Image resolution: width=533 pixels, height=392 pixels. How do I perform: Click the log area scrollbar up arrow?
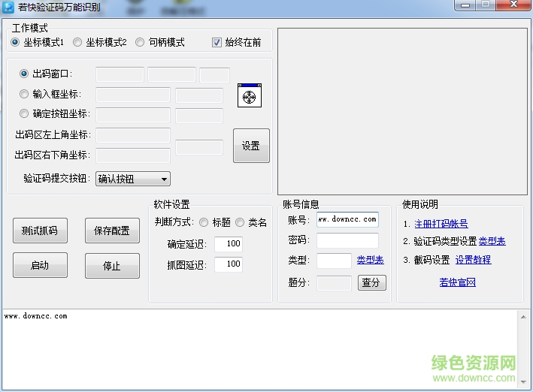523,317
